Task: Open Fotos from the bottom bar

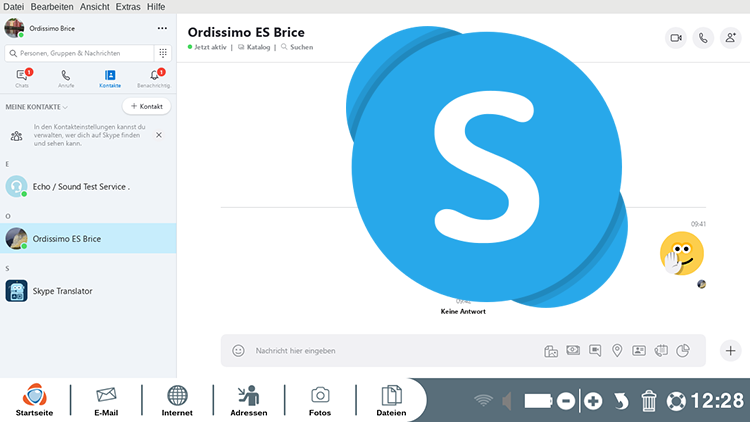Action: (x=320, y=400)
